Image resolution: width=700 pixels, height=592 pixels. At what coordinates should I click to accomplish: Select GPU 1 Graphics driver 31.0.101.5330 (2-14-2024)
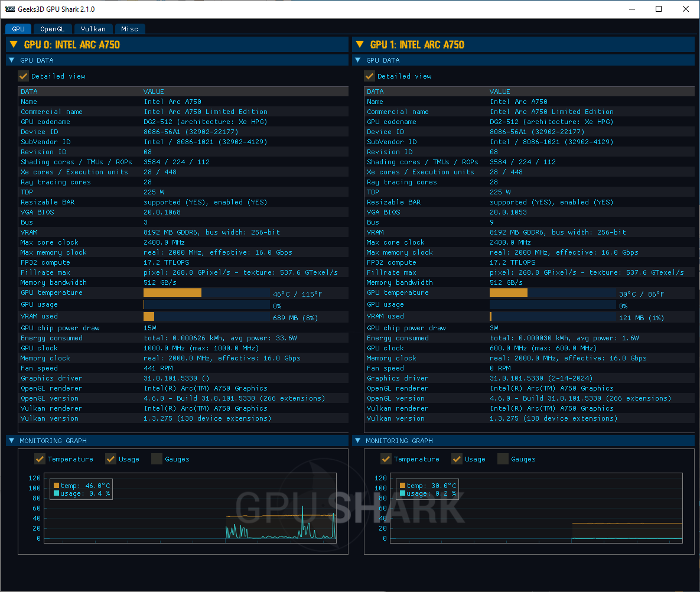click(541, 378)
